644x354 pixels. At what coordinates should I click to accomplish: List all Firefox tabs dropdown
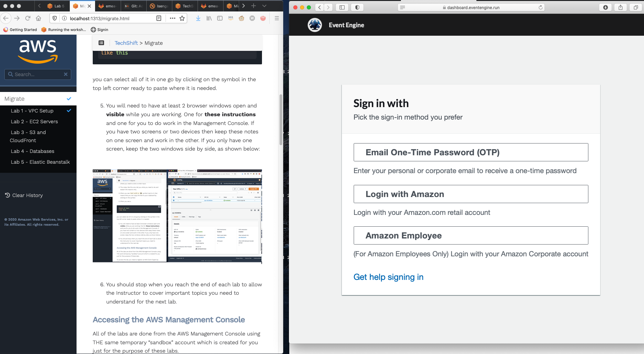click(x=264, y=6)
